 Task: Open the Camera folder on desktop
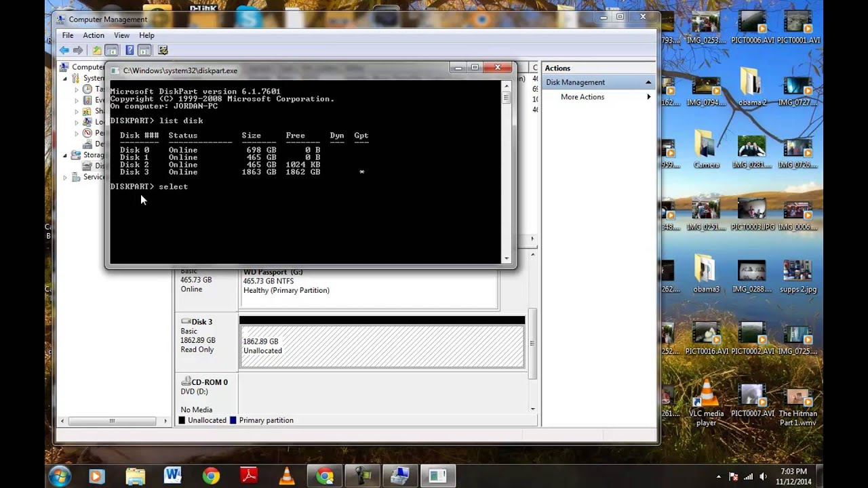tap(706, 149)
